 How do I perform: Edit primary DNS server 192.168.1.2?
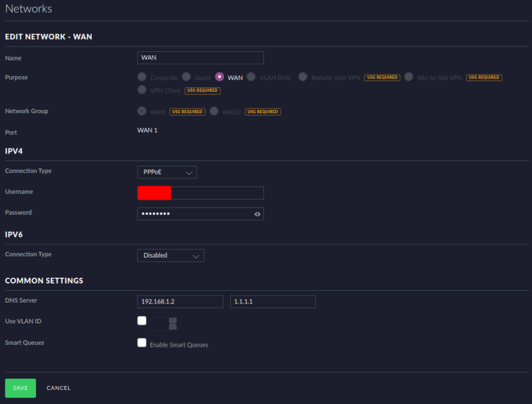pyautogui.click(x=180, y=302)
